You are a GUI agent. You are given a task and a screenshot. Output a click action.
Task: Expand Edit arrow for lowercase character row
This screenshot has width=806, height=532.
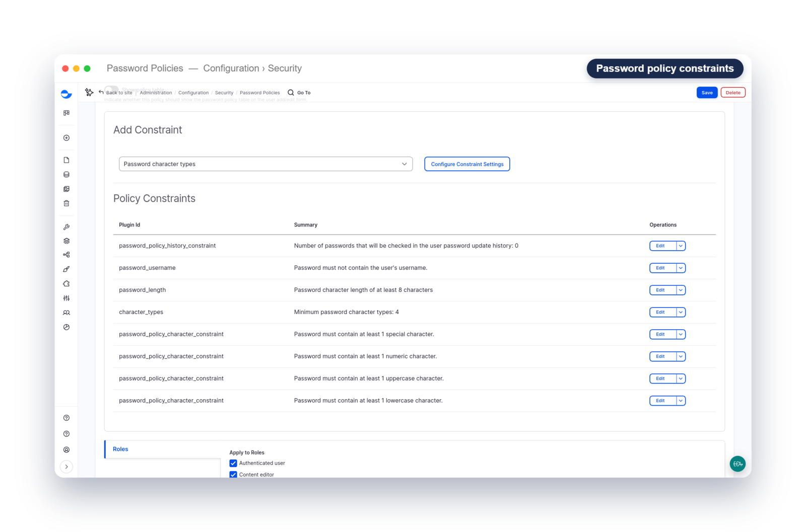tap(681, 401)
